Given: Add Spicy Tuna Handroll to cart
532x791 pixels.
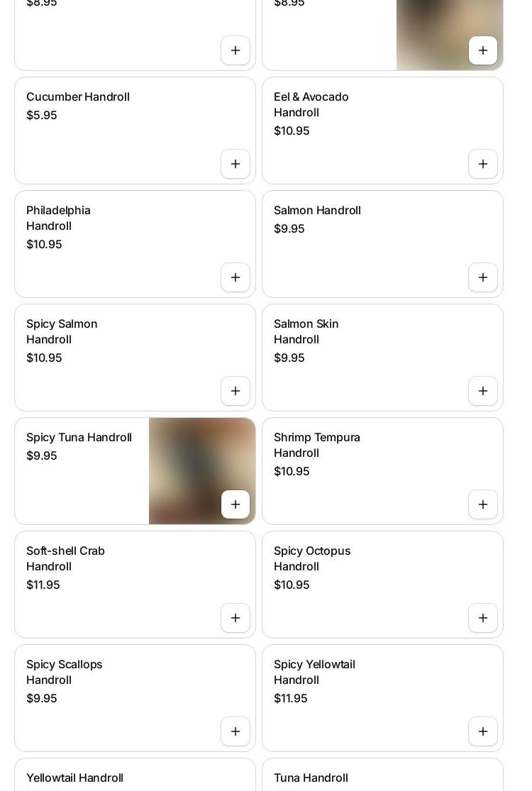Looking at the screenshot, I should click(x=235, y=504).
